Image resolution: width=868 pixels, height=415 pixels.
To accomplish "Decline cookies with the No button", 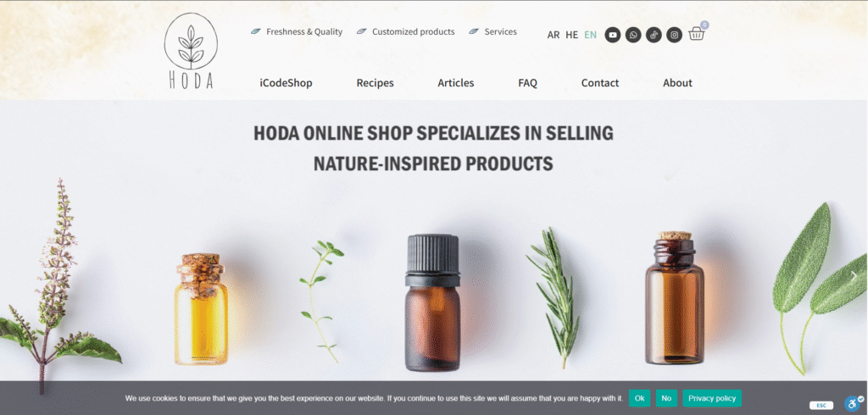I will [x=666, y=398].
